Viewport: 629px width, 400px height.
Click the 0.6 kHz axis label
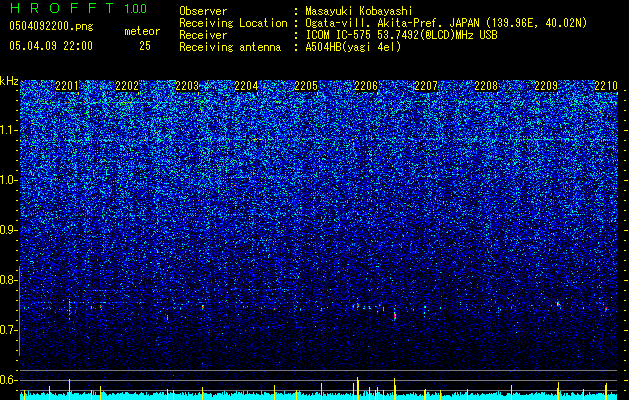click(8, 380)
